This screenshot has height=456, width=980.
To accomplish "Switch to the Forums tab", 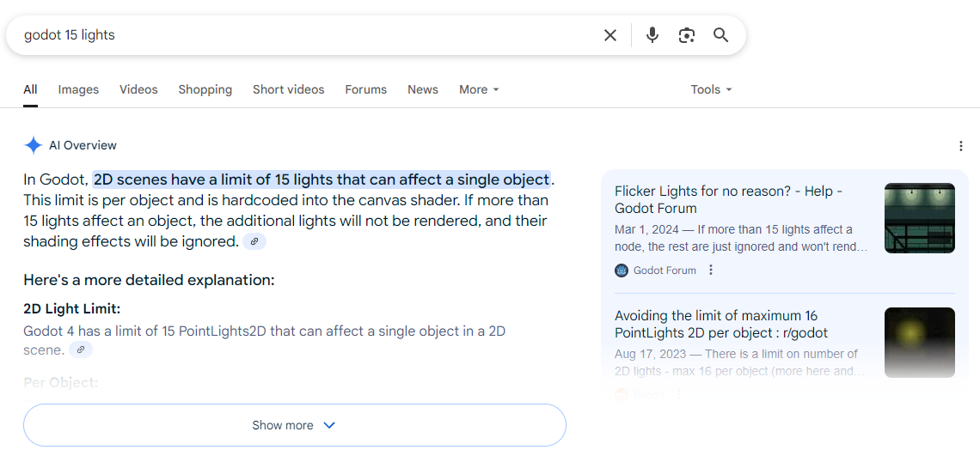I will (x=365, y=90).
